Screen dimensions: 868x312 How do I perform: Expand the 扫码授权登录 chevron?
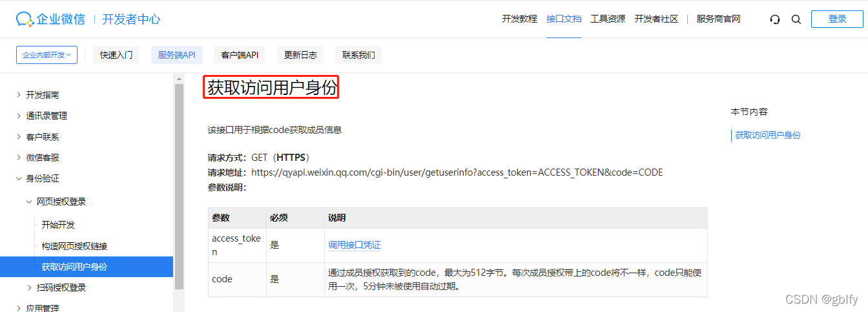pos(29,287)
